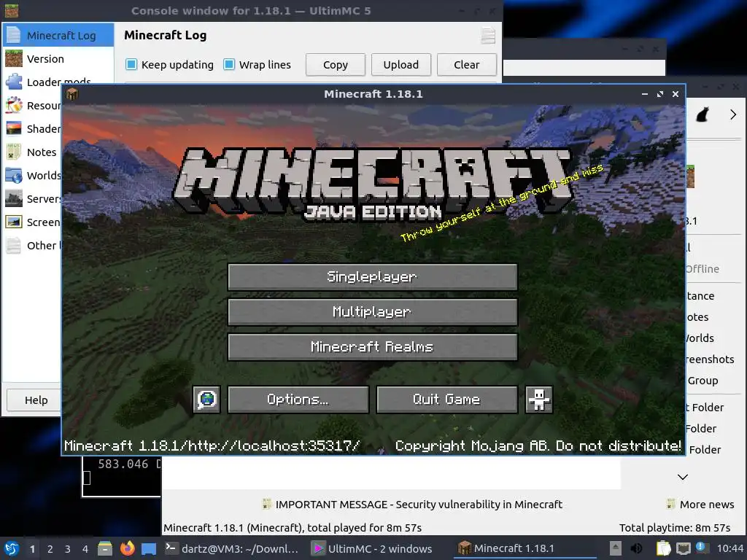Screen dimensions: 747x560
Task: Click the Minecraft Log page icon
Action: tap(14, 35)
